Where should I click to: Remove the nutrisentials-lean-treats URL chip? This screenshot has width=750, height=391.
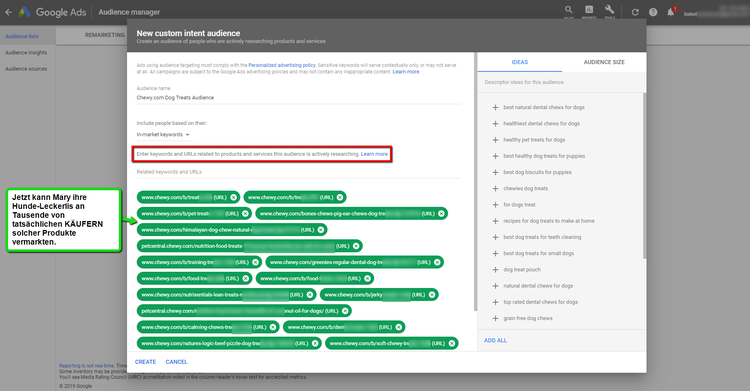pyautogui.click(x=310, y=295)
